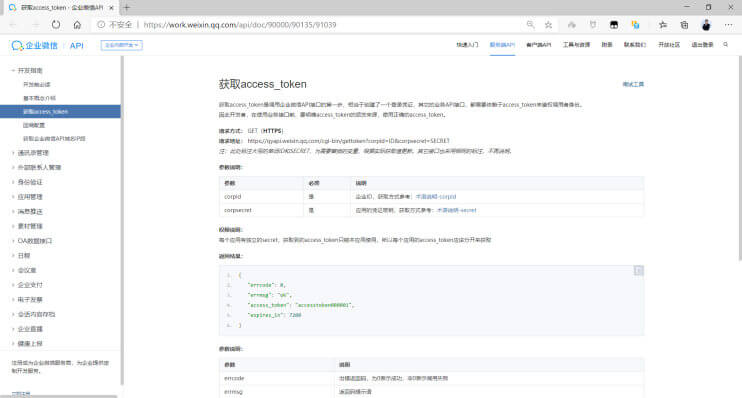The width and height of the screenshot is (742, 398).
Task: Open the Collections icon in browser toolbar
Action: pos(684,25)
